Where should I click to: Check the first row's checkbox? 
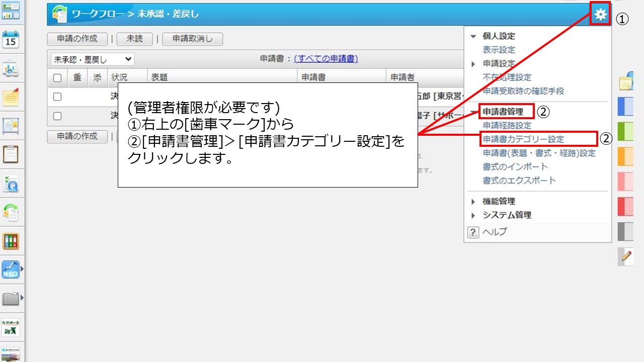click(x=57, y=97)
